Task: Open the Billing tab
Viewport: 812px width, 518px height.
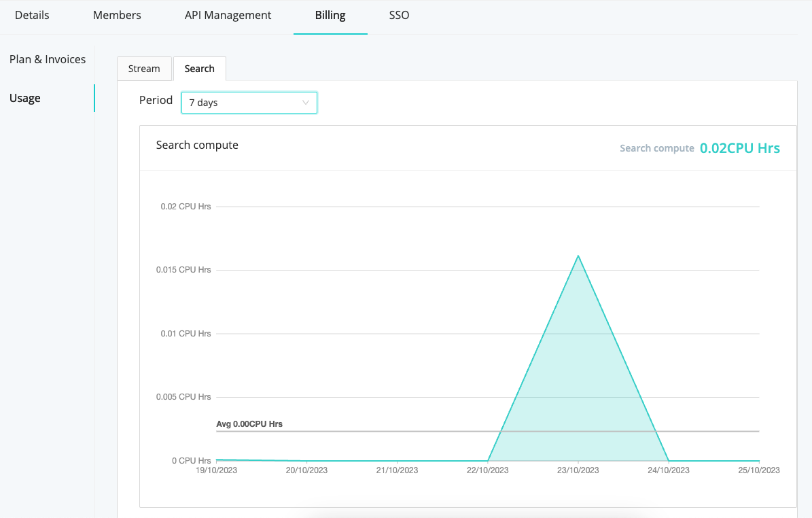Action: (x=330, y=15)
